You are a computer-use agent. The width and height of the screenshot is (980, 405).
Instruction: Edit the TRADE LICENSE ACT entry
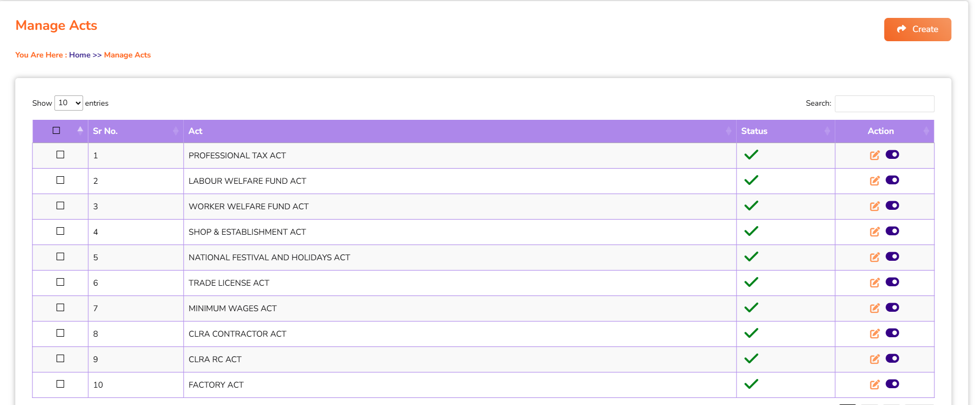874,283
